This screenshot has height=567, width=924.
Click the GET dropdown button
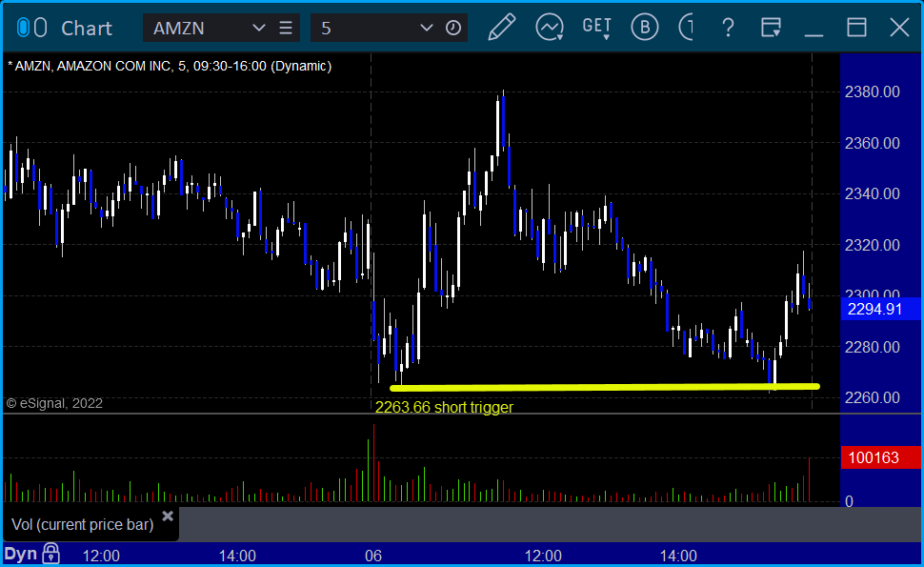point(596,28)
